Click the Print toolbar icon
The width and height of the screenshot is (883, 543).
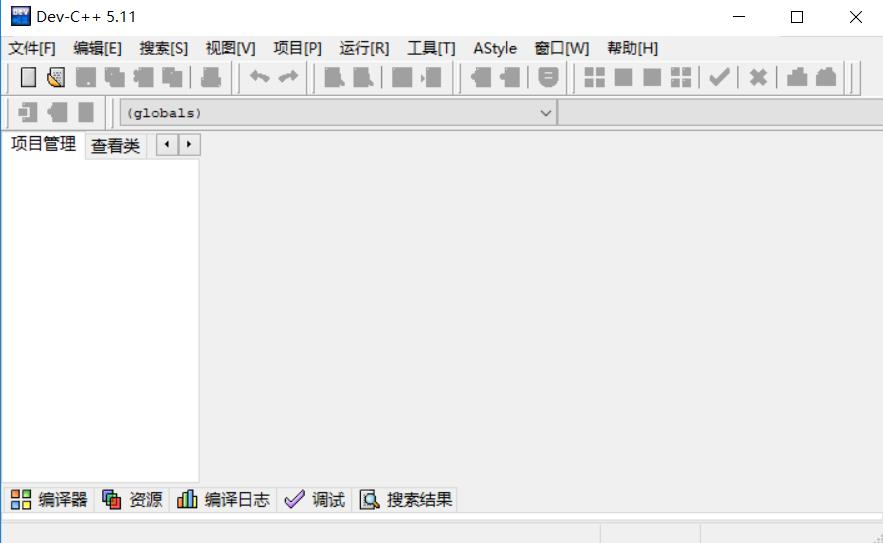211,77
